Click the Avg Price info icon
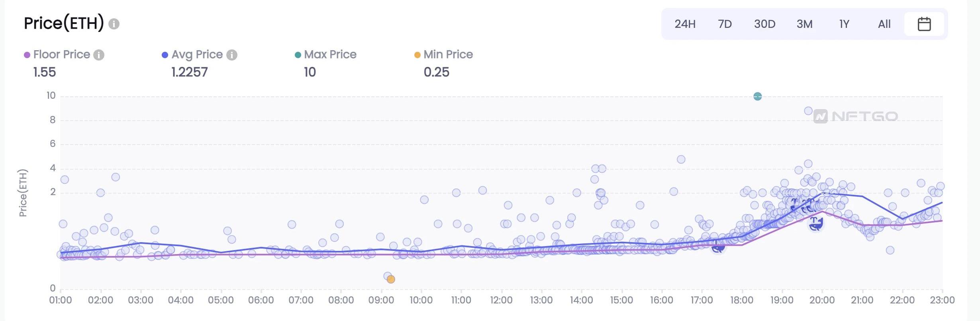This screenshot has height=321, width=980. pos(232,55)
